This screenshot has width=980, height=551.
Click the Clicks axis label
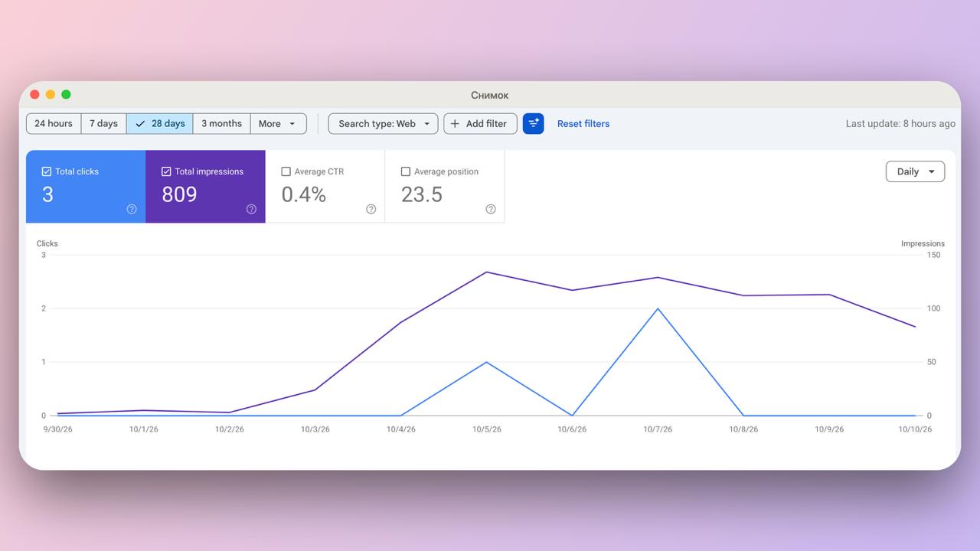point(47,243)
